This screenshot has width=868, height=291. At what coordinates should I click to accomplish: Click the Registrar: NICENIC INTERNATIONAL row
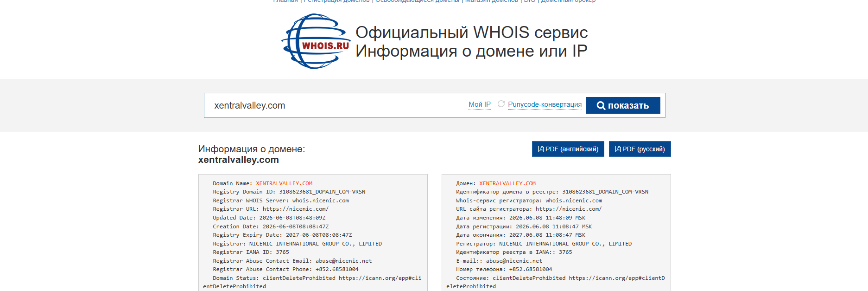(x=298, y=244)
